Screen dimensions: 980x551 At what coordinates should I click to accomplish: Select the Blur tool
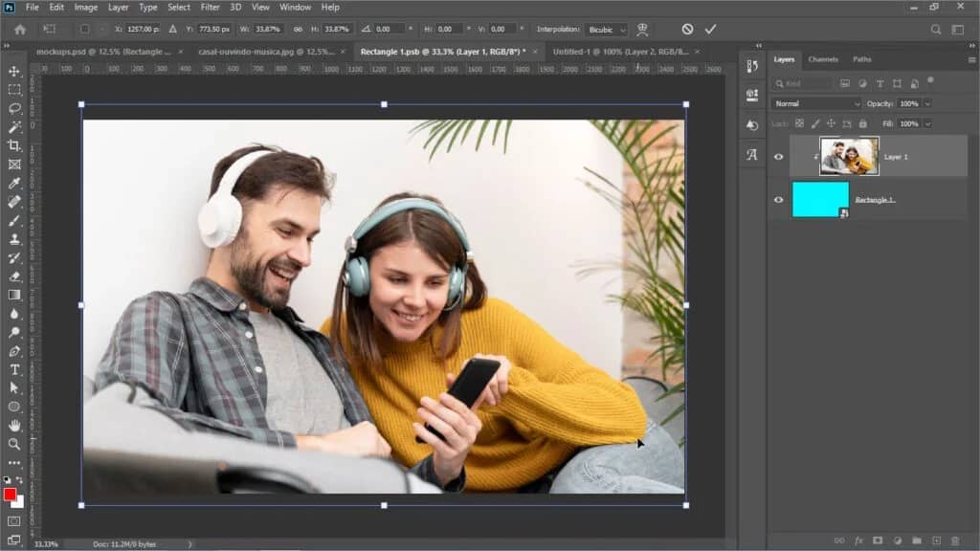(x=14, y=314)
